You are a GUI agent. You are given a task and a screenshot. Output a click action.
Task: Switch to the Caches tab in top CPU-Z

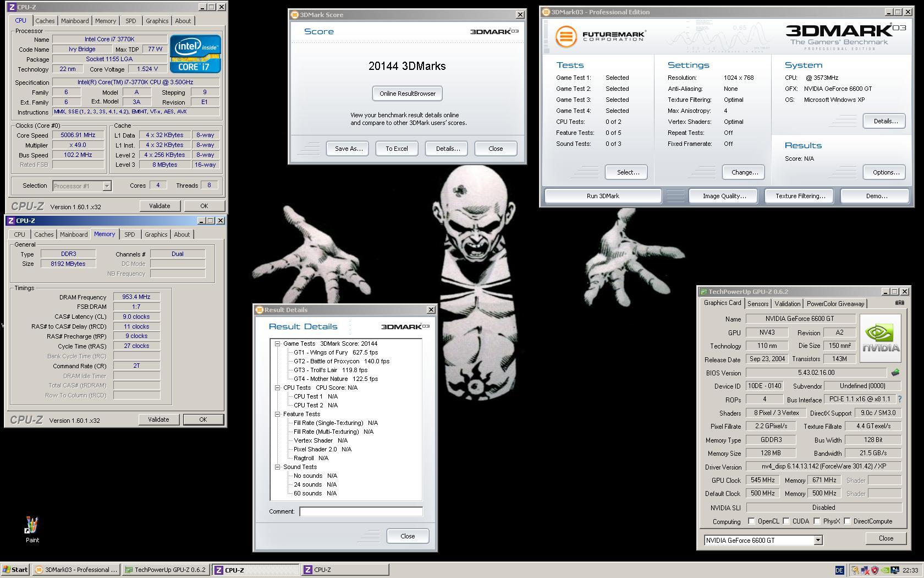pos(45,21)
